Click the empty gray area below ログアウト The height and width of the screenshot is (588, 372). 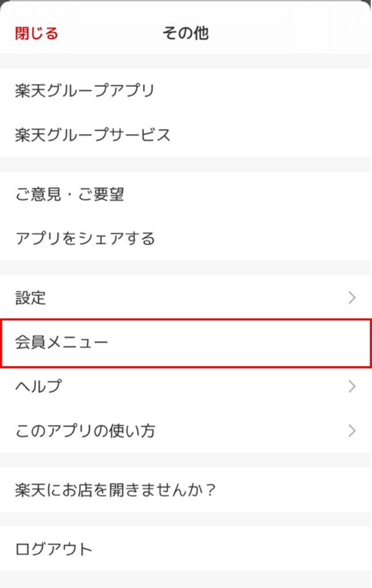[x=185, y=580]
